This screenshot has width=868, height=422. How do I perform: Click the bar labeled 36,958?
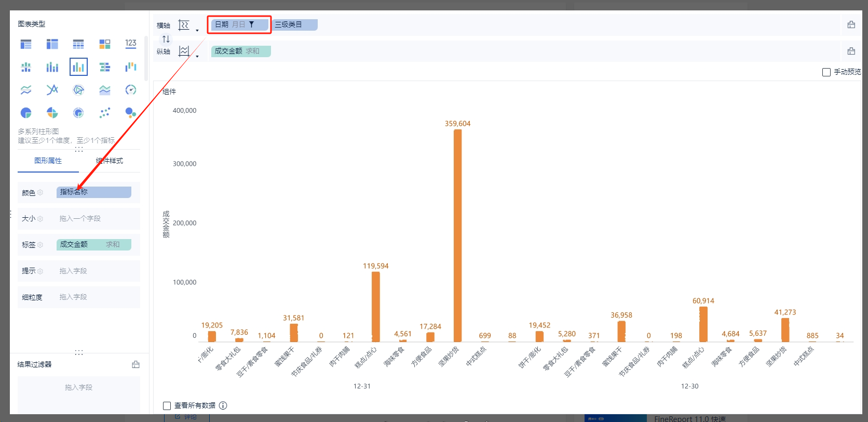point(621,331)
